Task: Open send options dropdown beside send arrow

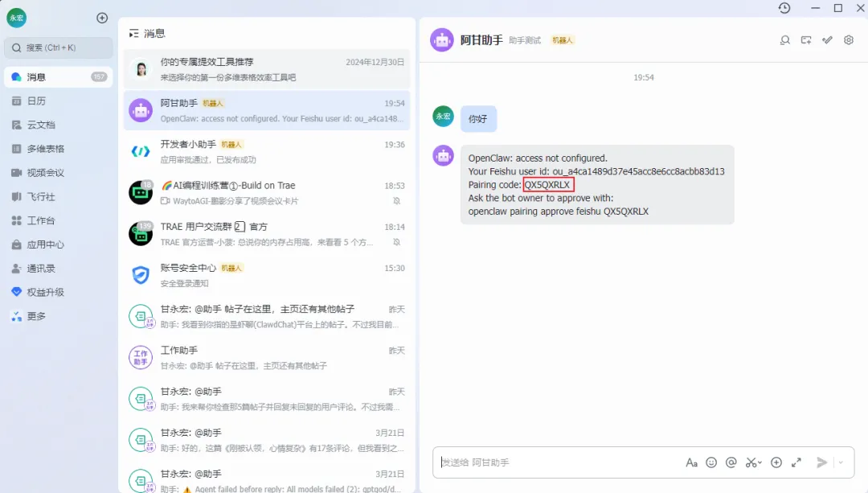Action: click(x=841, y=462)
